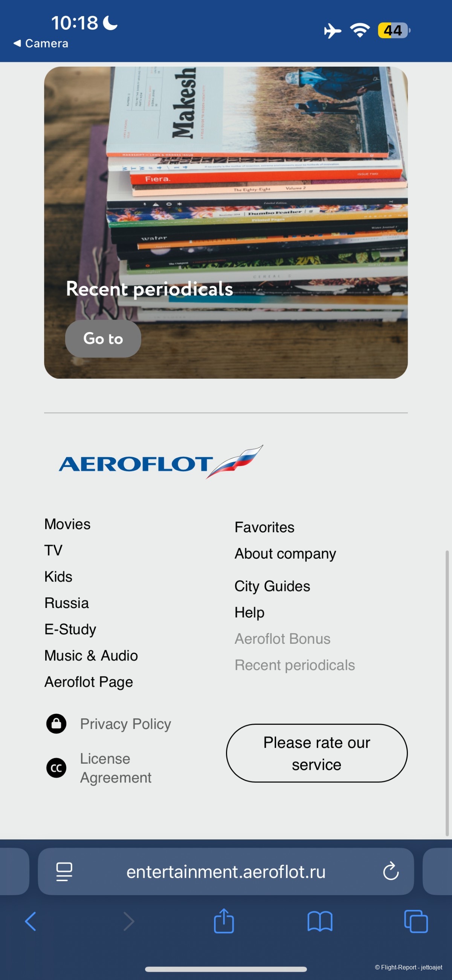452x980 pixels.
Task: Show all open tabs icon
Action: point(416,921)
